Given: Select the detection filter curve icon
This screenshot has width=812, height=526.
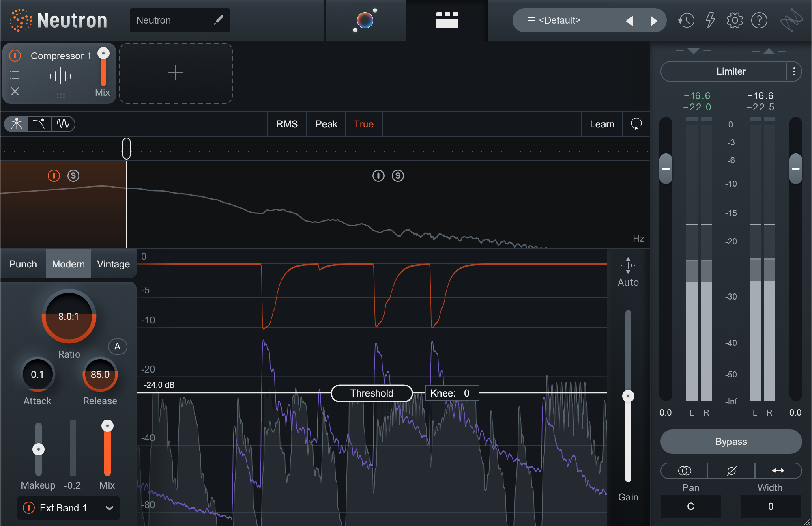Looking at the screenshot, I should point(40,124).
